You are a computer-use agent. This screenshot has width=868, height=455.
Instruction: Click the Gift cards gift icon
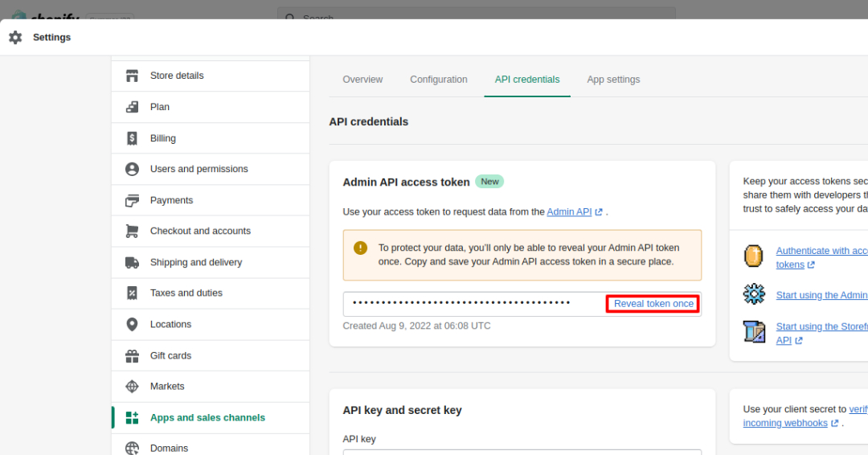point(132,355)
